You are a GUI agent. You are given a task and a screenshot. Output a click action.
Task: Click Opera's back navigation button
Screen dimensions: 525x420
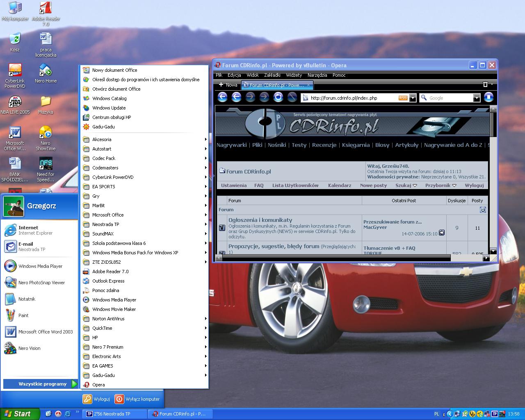[x=222, y=97]
